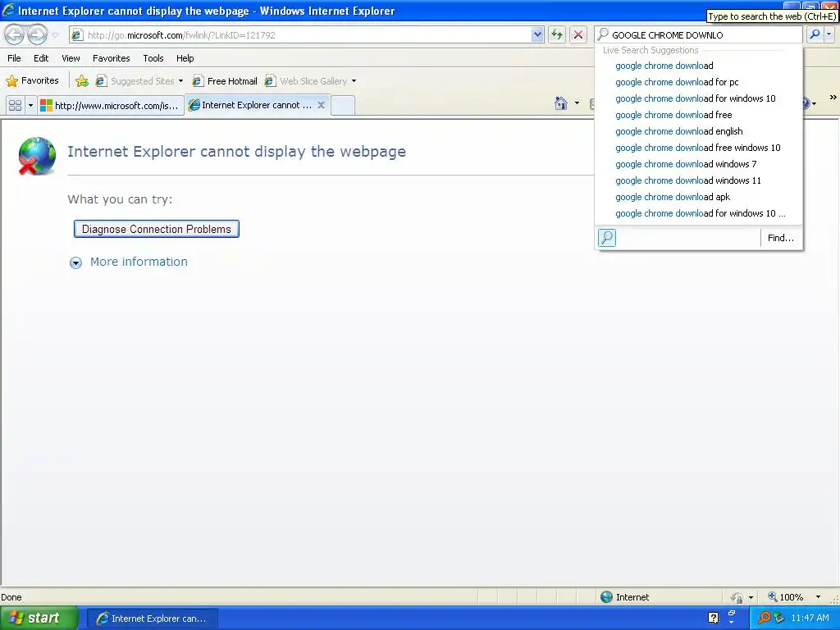Open the Windows start button
Viewport: 840px width, 630px height.
tap(39, 619)
